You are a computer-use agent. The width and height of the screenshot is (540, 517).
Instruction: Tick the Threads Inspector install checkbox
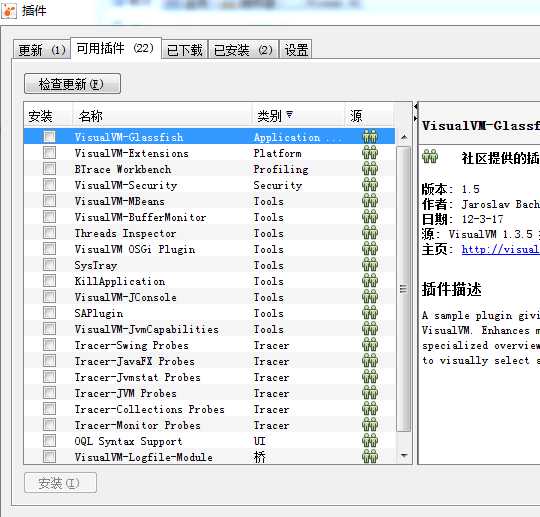(x=49, y=232)
